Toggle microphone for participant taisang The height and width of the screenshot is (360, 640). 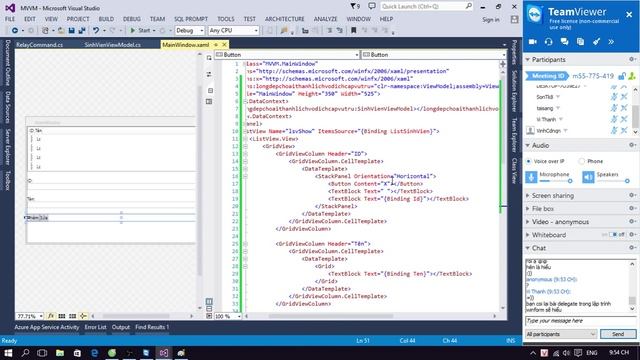click(x=614, y=108)
